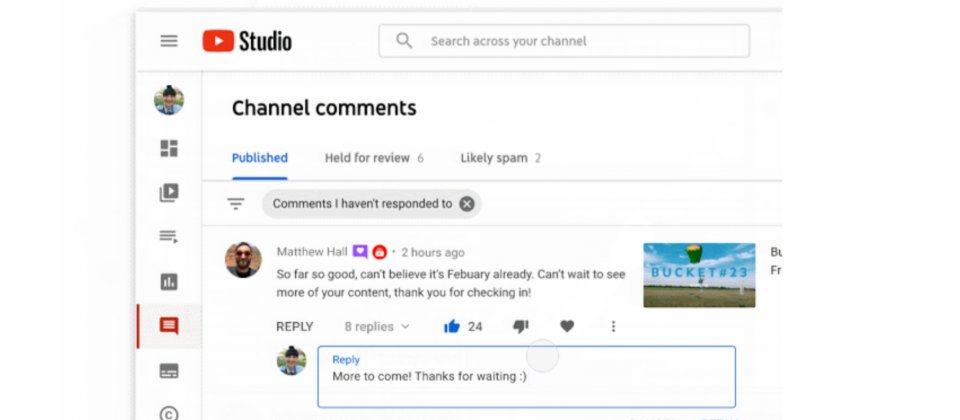
Task: Click your avatar beside the reply box
Action: point(291,361)
